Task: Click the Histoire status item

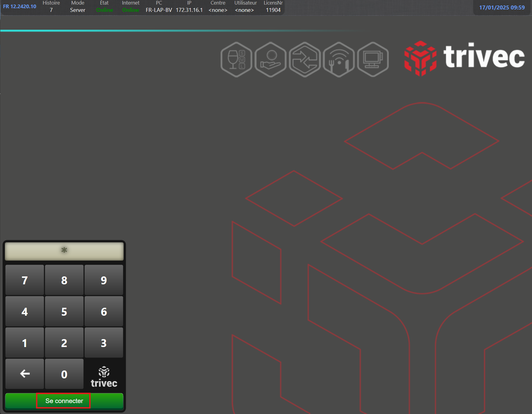Action: (x=51, y=7)
